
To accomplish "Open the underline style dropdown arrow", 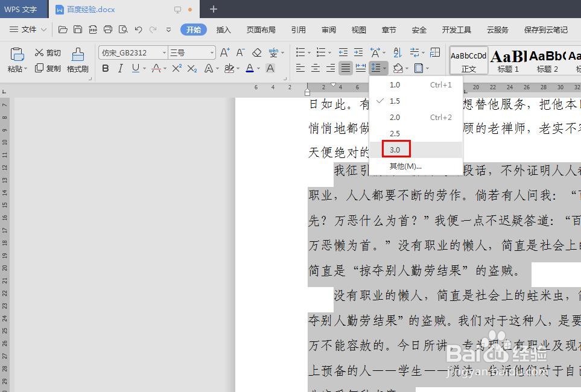I will pyautogui.click(x=143, y=68).
